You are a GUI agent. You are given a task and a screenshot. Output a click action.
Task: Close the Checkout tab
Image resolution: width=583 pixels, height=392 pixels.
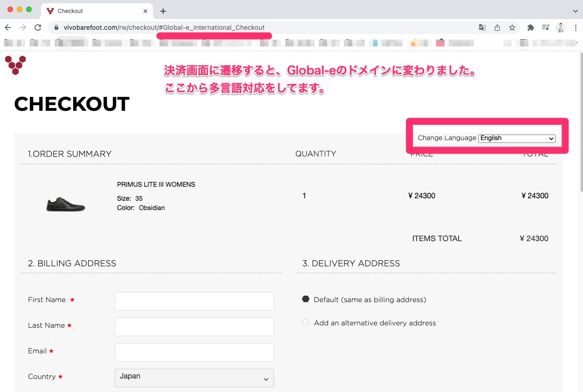145,11
